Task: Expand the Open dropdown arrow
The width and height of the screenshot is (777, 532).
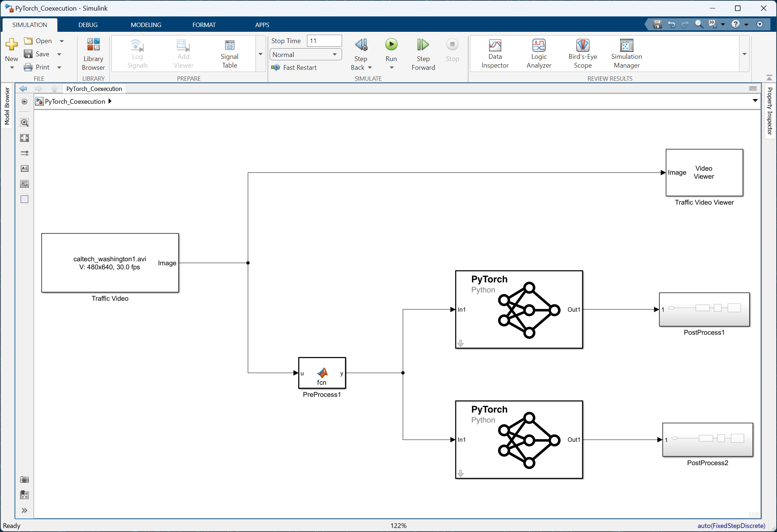Action: click(x=62, y=41)
